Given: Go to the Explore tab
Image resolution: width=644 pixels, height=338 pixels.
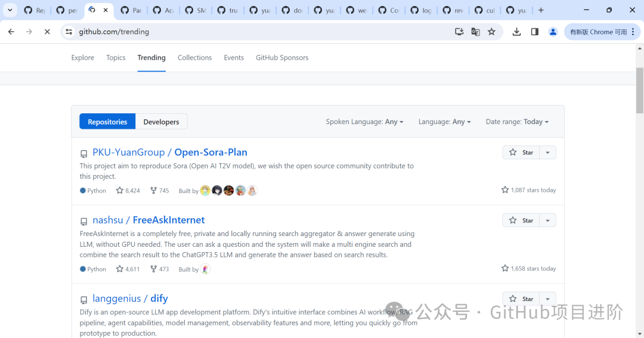Looking at the screenshot, I should click(82, 57).
